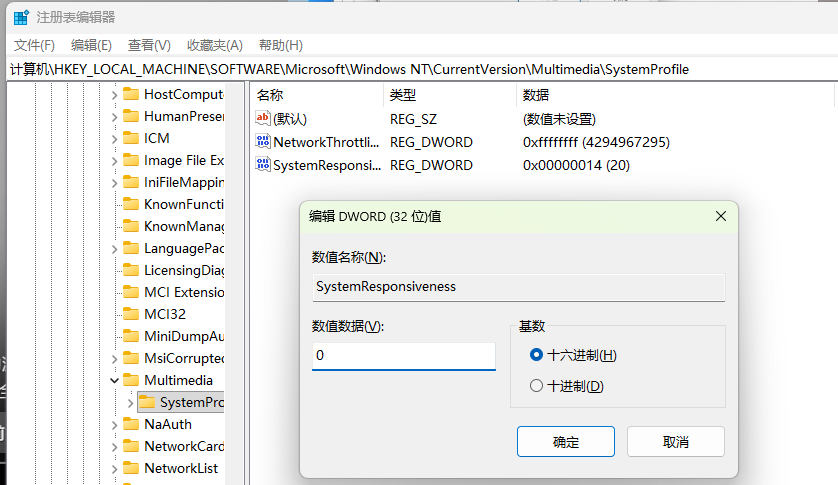
Task: Click the MsiCorrupted folder icon
Action: tap(131, 358)
